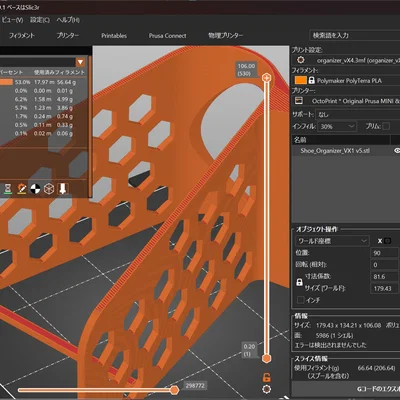Toggle the estimated print time hourglass icon
Screen dimensions: 400x400
click(x=7, y=189)
